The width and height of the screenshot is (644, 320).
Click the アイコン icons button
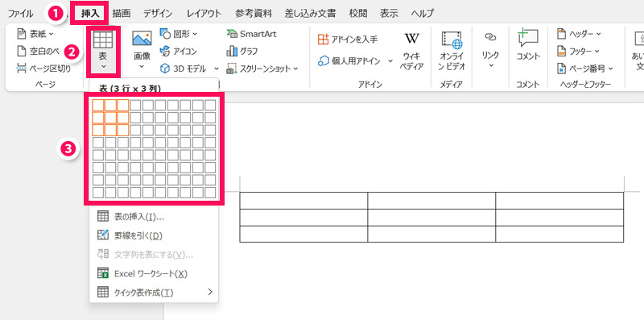178,52
